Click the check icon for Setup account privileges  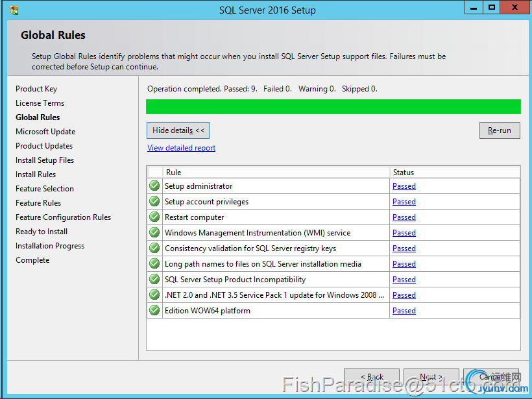(x=154, y=202)
